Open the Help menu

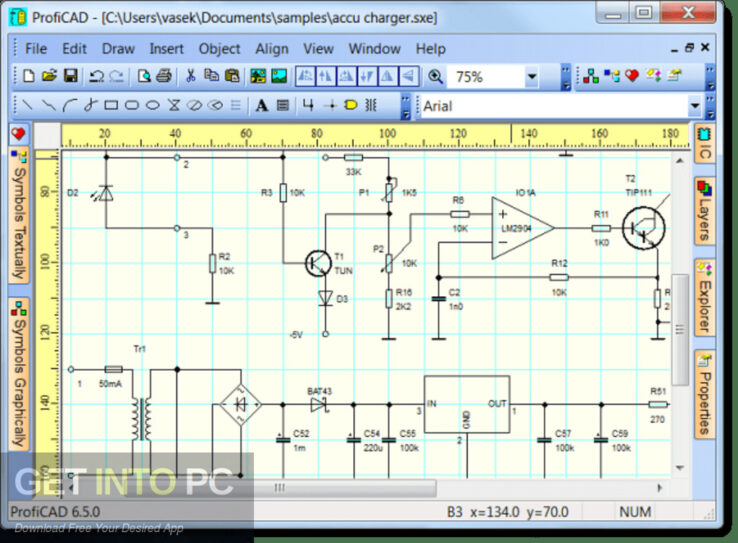[x=430, y=48]
